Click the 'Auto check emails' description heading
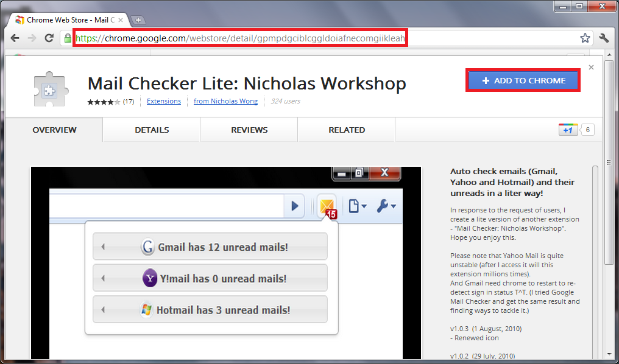The height and width of the screenshot is (364, 619). pos(512,183)
